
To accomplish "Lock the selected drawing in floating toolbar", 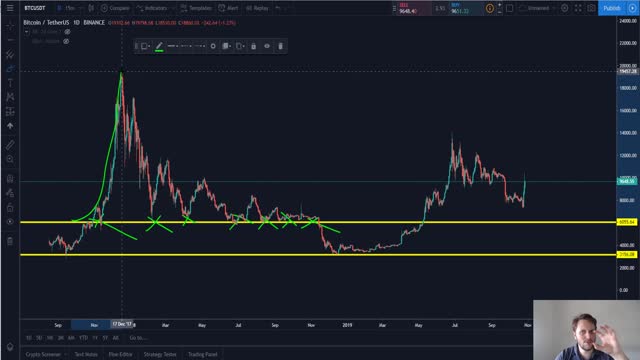I will pyautogui.click(x=253, y=46).
